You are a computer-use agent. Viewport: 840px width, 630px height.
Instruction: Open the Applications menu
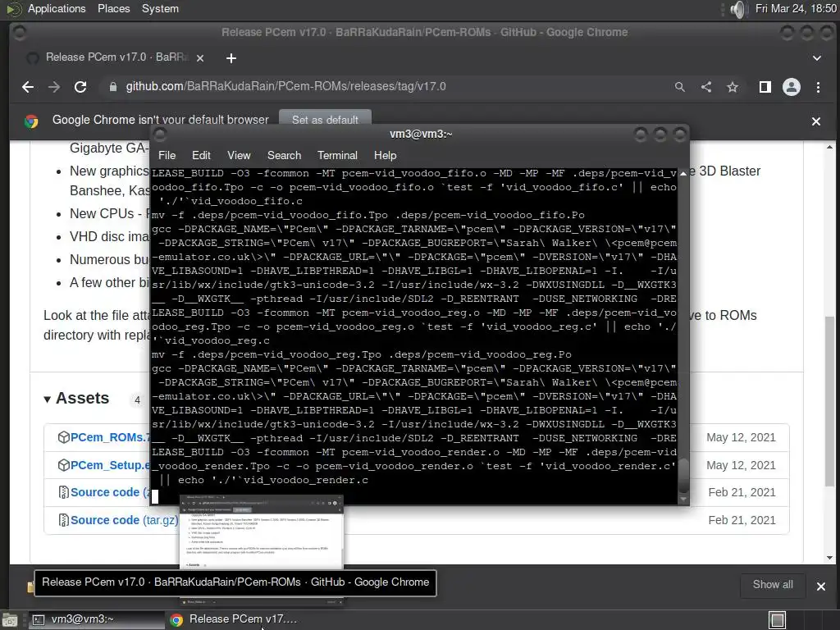pos(57,8)
